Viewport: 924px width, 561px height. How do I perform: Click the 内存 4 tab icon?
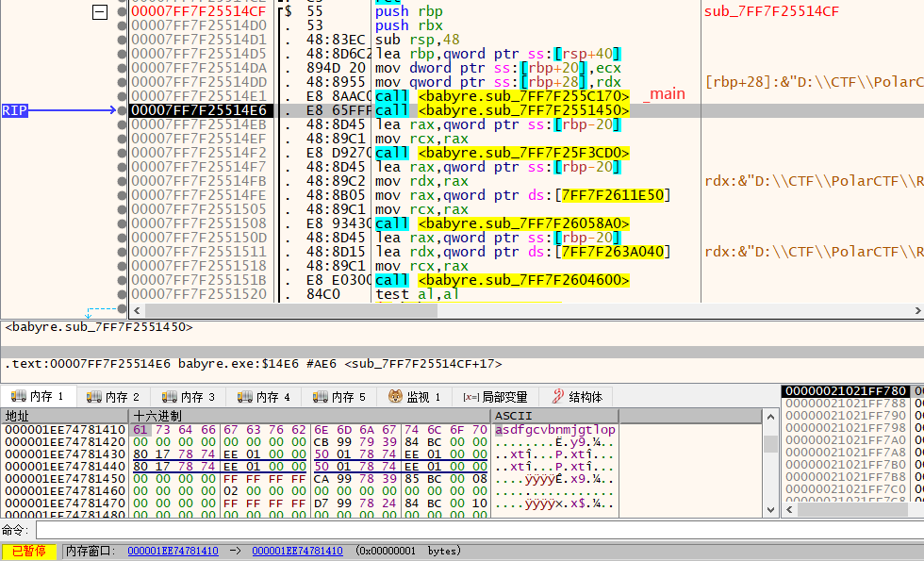(245, 397)
